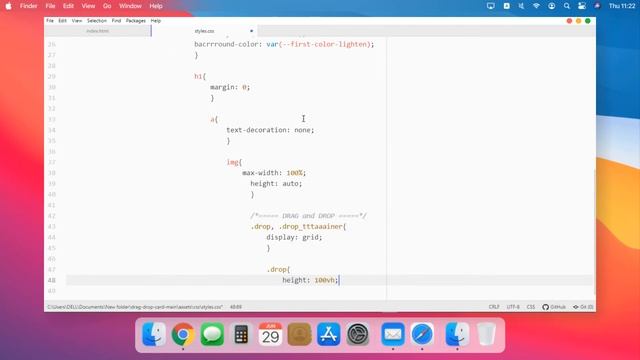Place cursor on 'text-decoration: none;' line

[270, 130]
